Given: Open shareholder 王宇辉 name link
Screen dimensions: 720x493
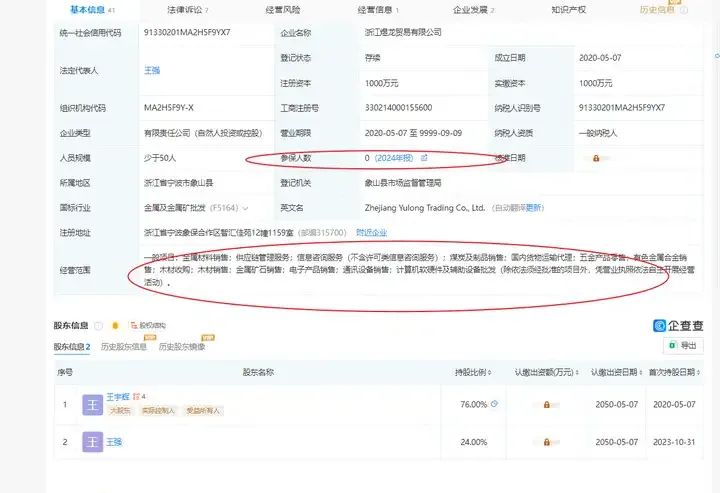Looking at the screenshot, I should (118, 396).
